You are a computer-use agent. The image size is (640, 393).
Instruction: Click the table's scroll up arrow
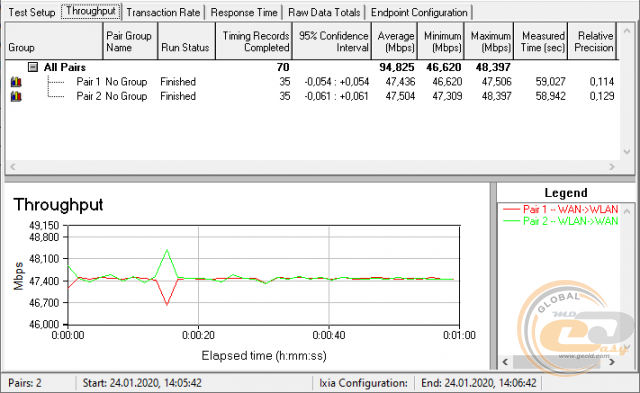coord(627,31)
